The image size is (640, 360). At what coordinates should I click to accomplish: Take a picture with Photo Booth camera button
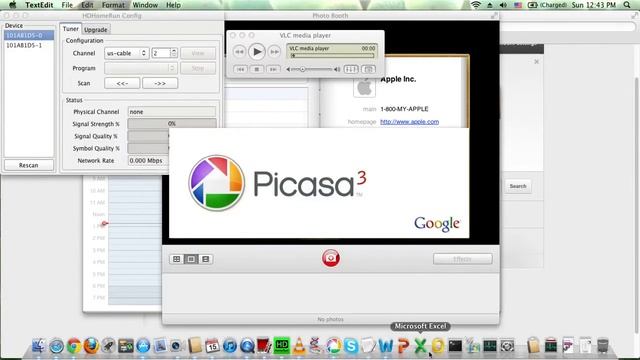point(331,258)
